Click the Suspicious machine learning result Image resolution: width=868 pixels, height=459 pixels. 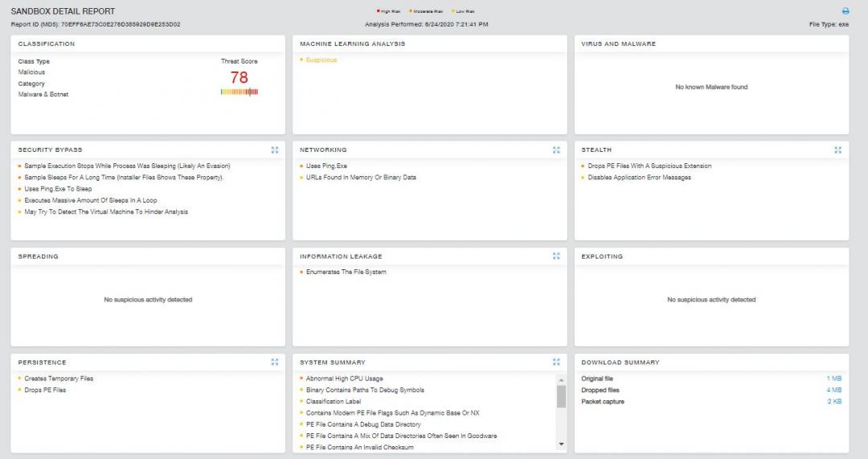tap(321, 60)
